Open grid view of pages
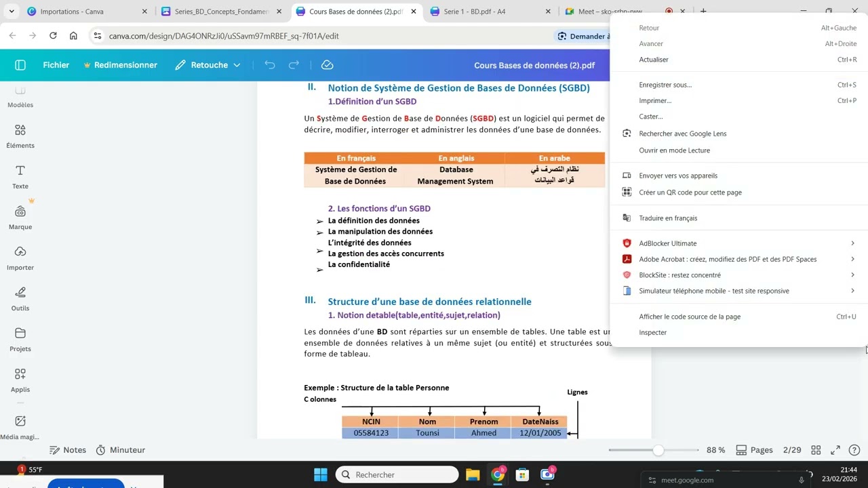The height and width of the screenshot is (488, 868). click(816, 450)
